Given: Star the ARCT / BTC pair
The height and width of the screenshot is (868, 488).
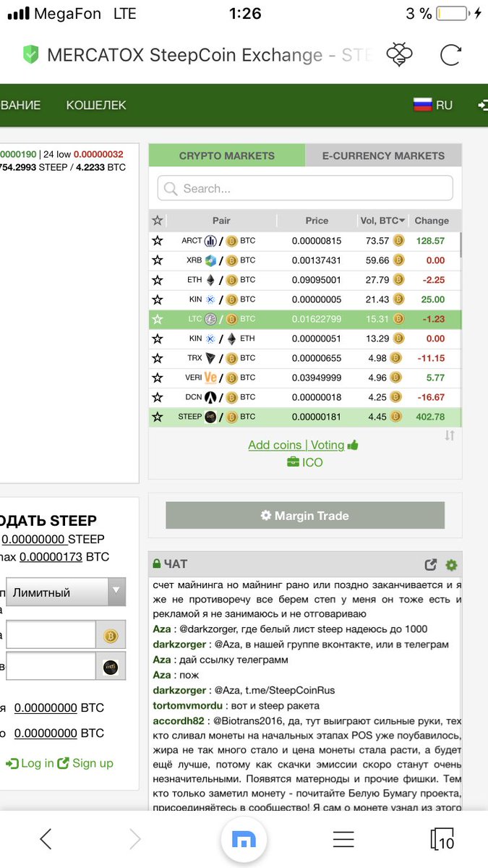Looking at the screenshot, I should coord(158,241).
